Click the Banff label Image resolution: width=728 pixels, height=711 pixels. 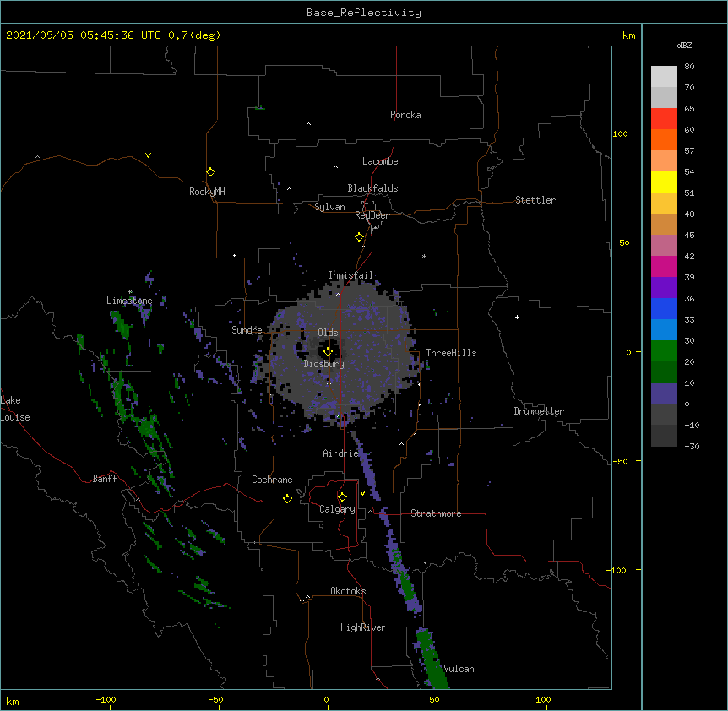[105, 479]
